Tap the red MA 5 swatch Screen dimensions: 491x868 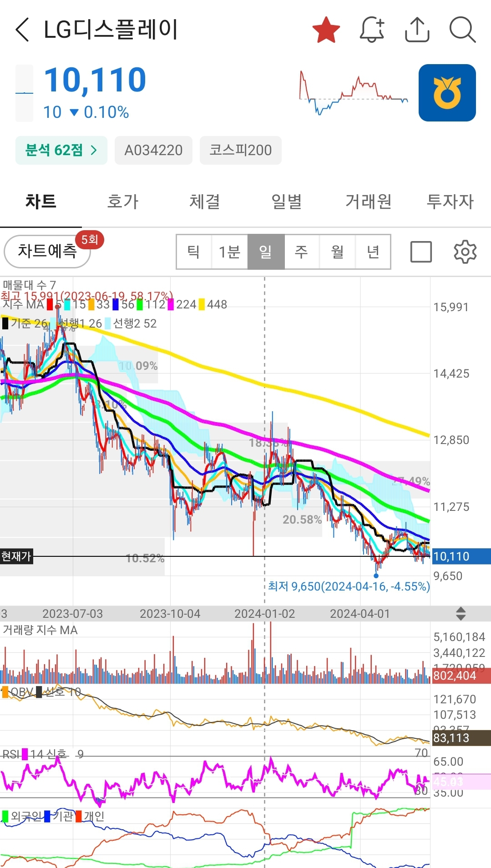click(50, 304)
